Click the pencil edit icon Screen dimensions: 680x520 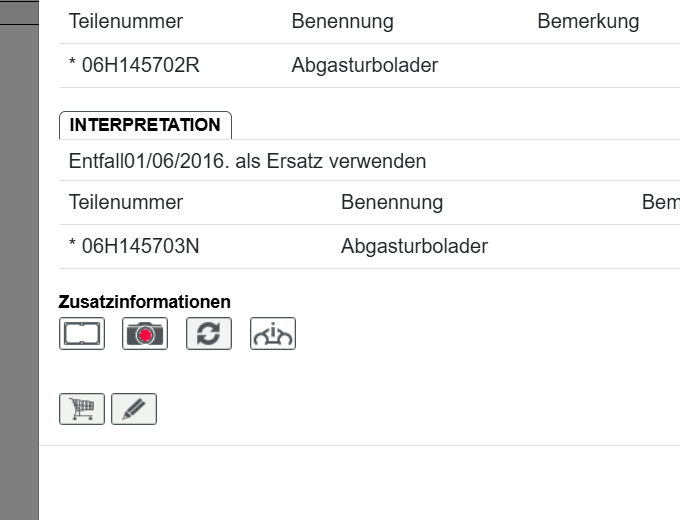[x=134, y=409]
